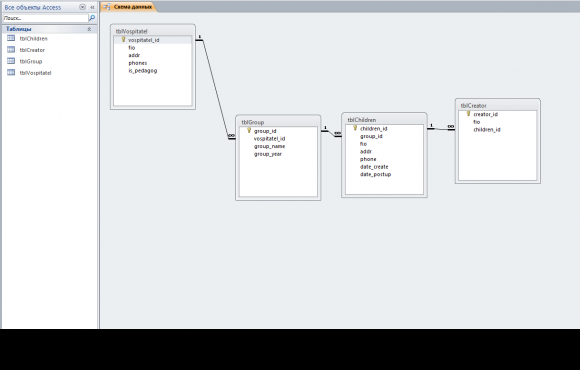Select the tblVospitatel table icon in sidebar
The width and height of the screenshot is (580, 370).
11,73
